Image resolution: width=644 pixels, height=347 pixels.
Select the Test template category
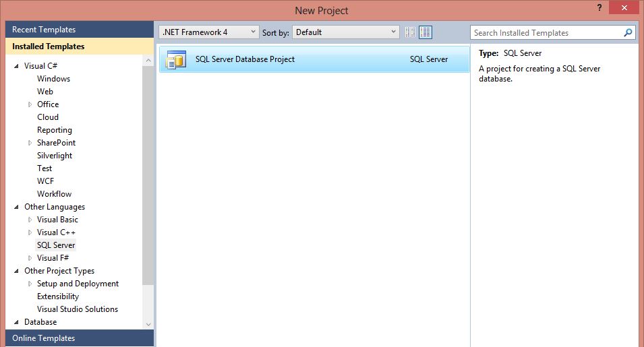[45, 168]
